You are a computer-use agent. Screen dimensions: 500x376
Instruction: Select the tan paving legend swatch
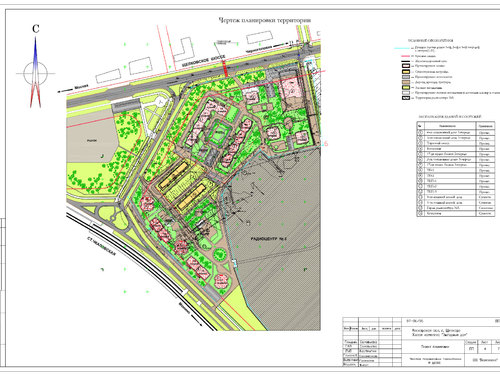(406, 82)
